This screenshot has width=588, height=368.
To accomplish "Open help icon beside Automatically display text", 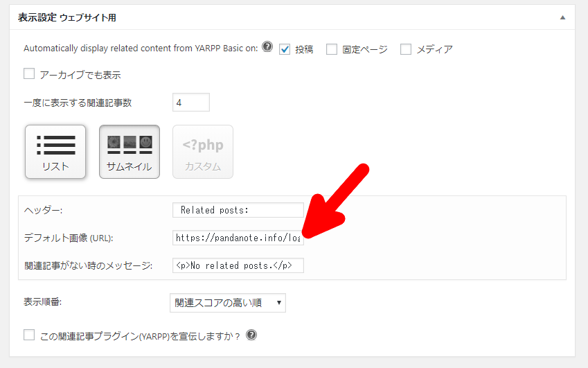I will [x=267, y=48].
